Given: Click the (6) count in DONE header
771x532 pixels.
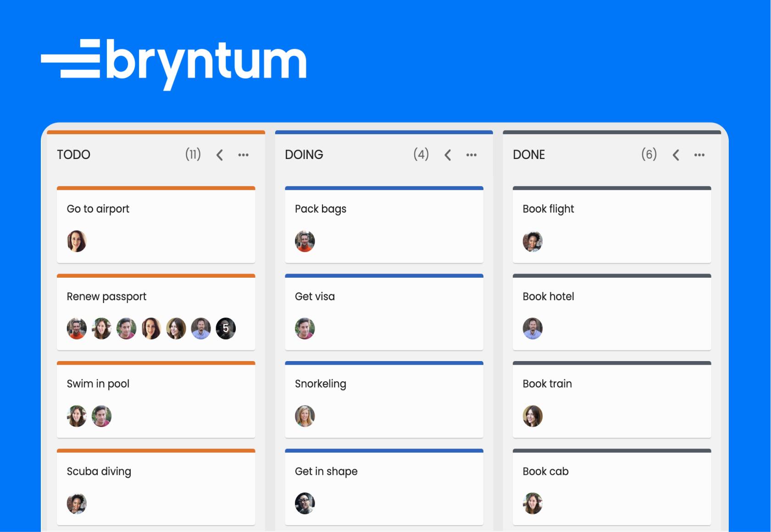Looking at the screenshot, I should (649, 154).
